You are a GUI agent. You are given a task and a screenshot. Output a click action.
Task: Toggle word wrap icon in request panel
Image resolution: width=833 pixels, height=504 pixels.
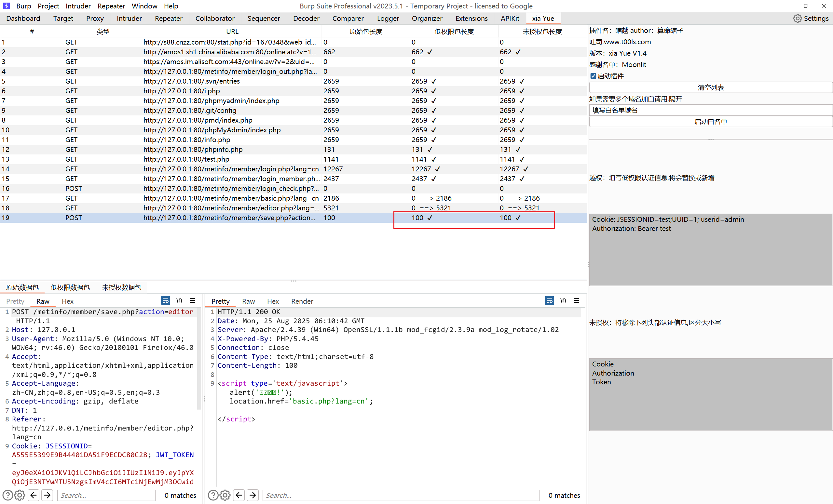click(165, 300)
